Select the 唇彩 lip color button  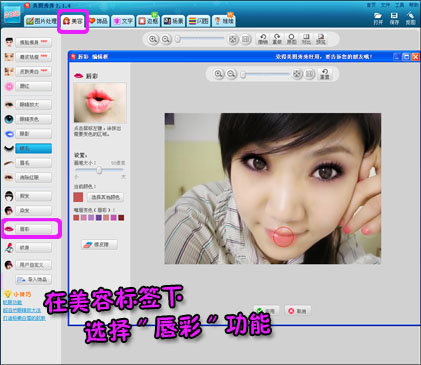pos(33,229)
